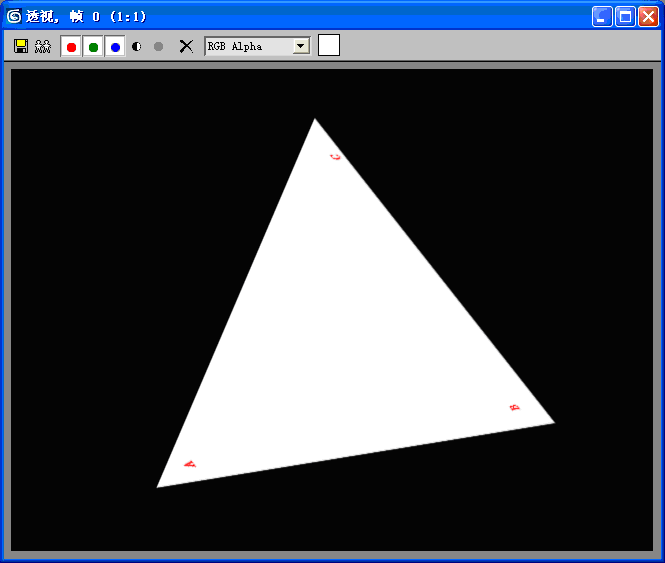The width and height of the screenshot is (665, 563).
Task: Toggle the green channel display
Action: 93,46
